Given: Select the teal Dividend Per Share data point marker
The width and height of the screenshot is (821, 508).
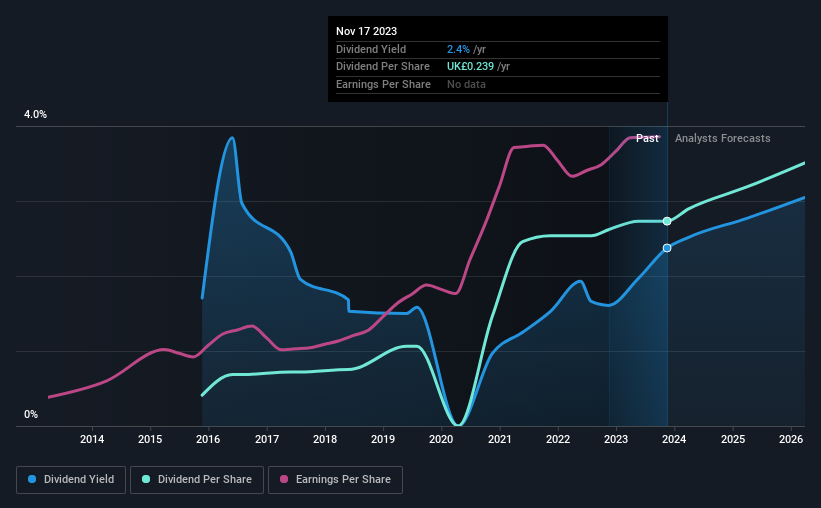Looking at the screenshot, I should tap(667, 222).
